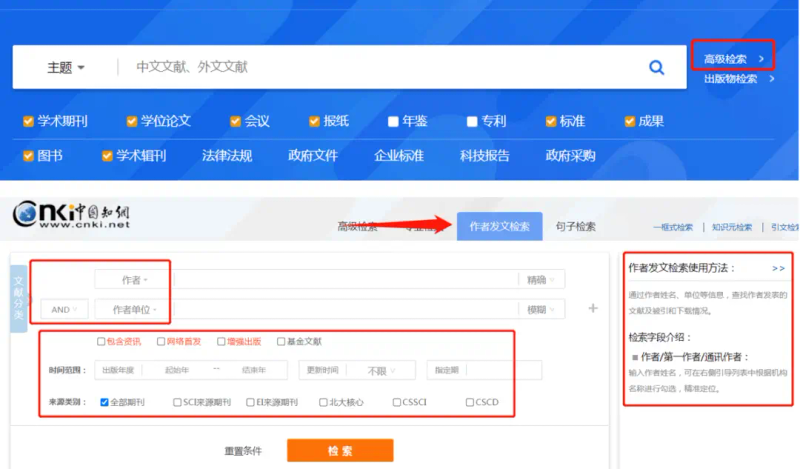Select the SCI来源期刊 checkbox
Screen dimensions: 800x469
pyautogui.click(x=177, y=402)
